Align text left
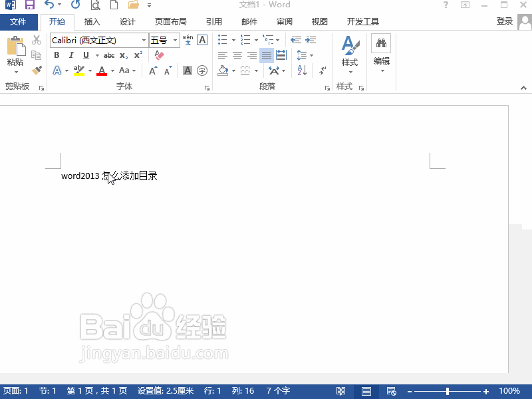The image size is (532, 399). tap(223, 55)
